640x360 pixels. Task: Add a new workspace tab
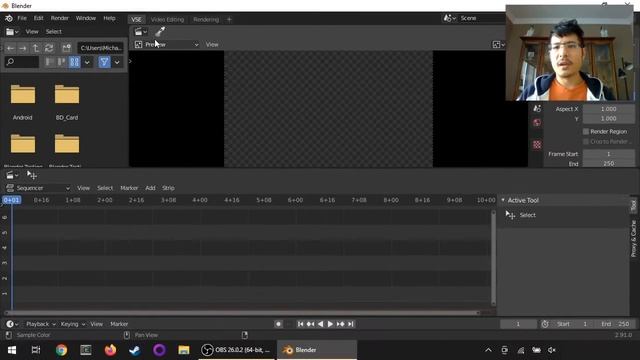pos(229,20)
